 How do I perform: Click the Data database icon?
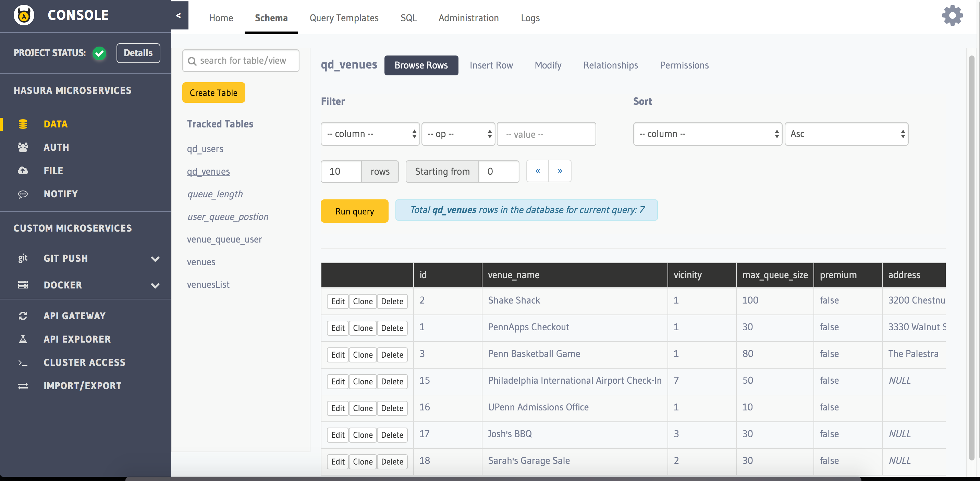coord(23,124)
